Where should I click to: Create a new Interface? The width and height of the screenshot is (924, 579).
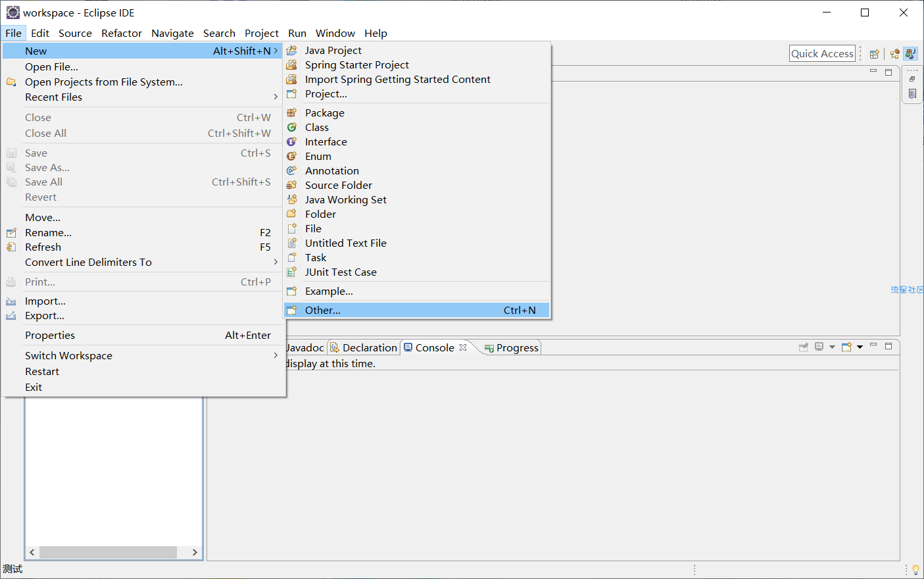(x=417, y=141)
